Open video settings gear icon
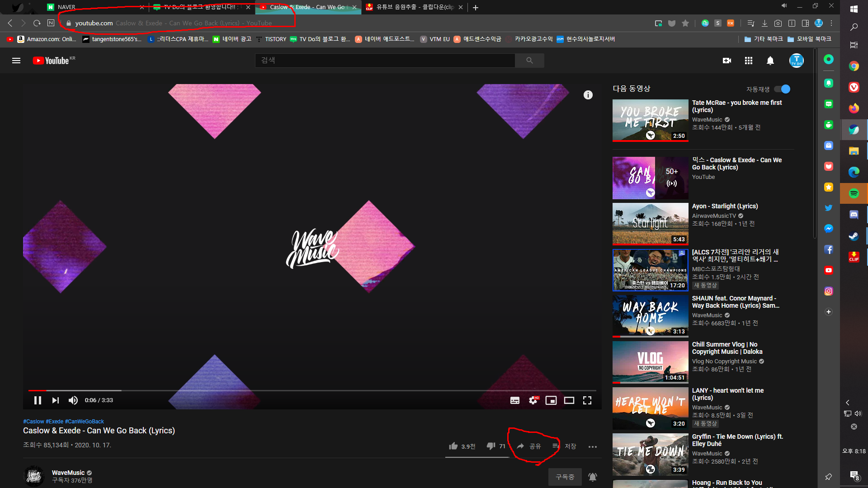 533,400
